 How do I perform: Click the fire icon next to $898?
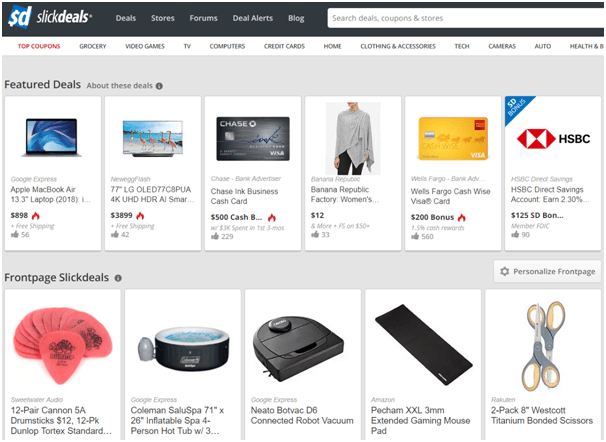[36, 216]
